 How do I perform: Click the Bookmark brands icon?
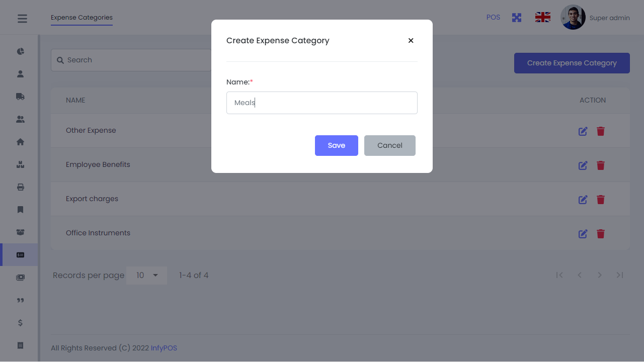[x=20, y=209]
